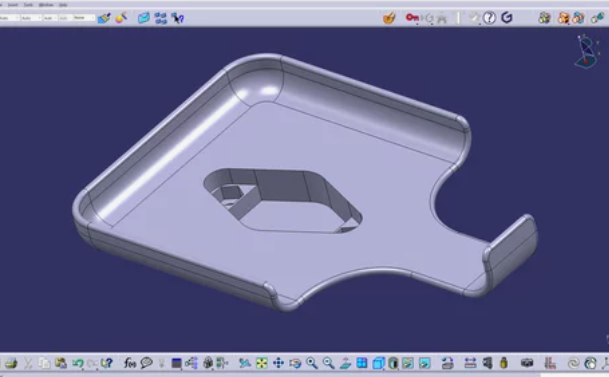Open the Window menu
The image size is (609, 377).
point(46,5)
